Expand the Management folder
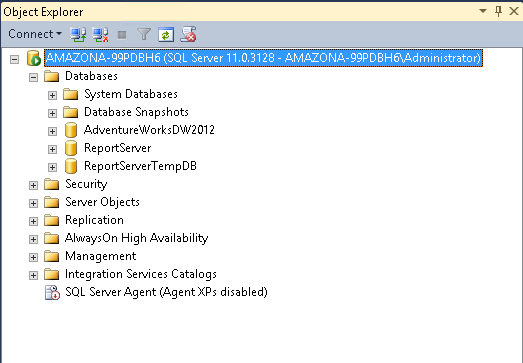This screenshot has height=363, width=523. 33,258
